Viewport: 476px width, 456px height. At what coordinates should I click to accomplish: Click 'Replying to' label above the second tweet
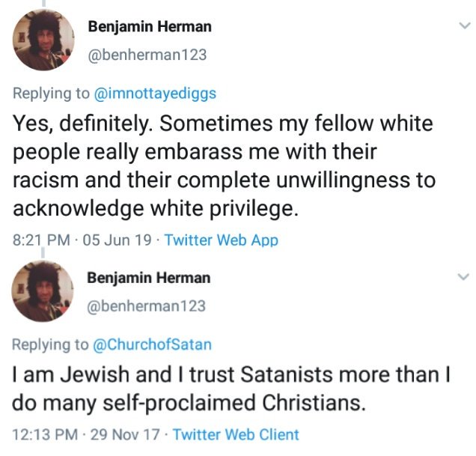pos(50,344)
